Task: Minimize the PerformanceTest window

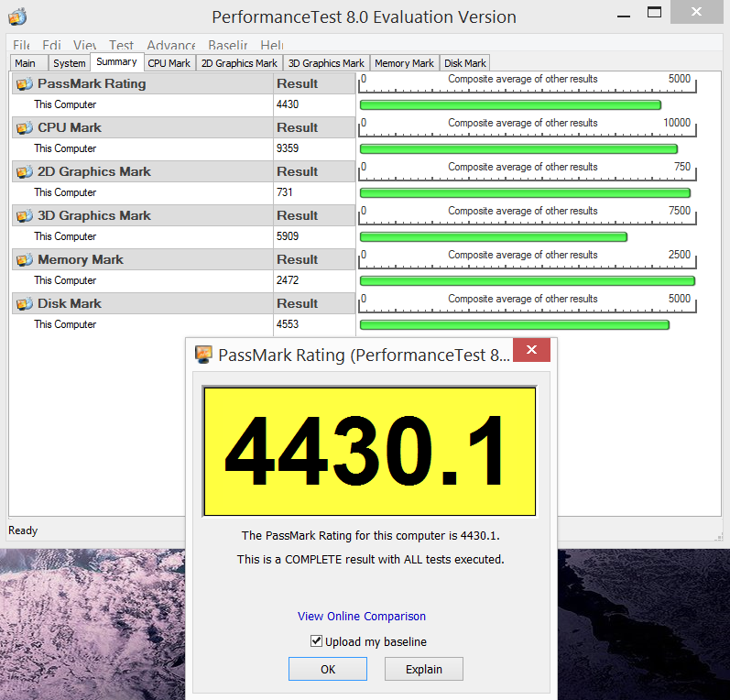Action: click(x=624, y=16)
